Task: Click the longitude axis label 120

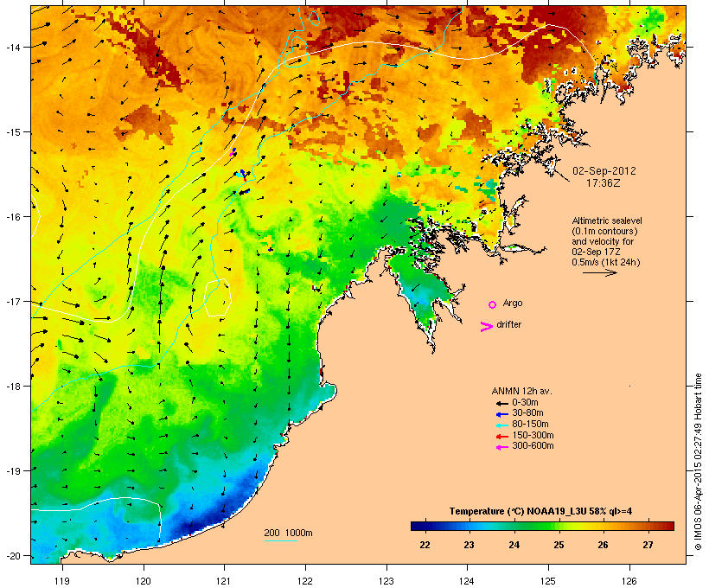Action: (144, 581)
